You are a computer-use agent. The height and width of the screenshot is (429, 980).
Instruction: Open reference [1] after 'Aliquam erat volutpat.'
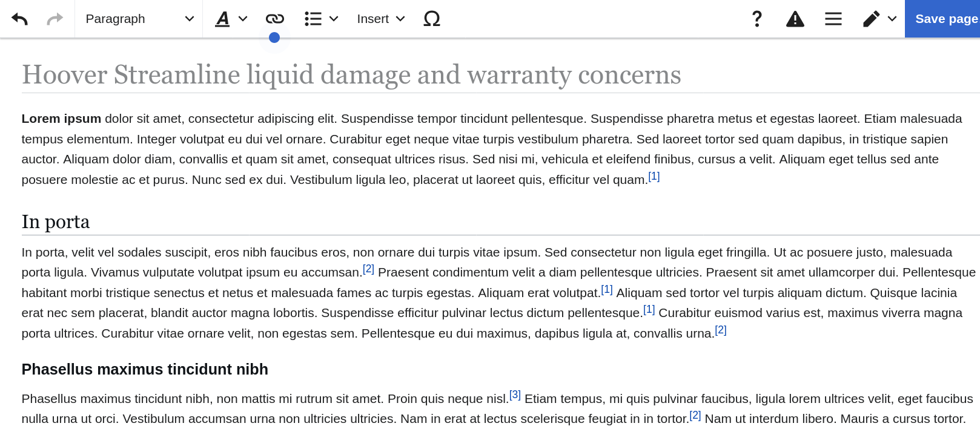(x=607, y=290)
